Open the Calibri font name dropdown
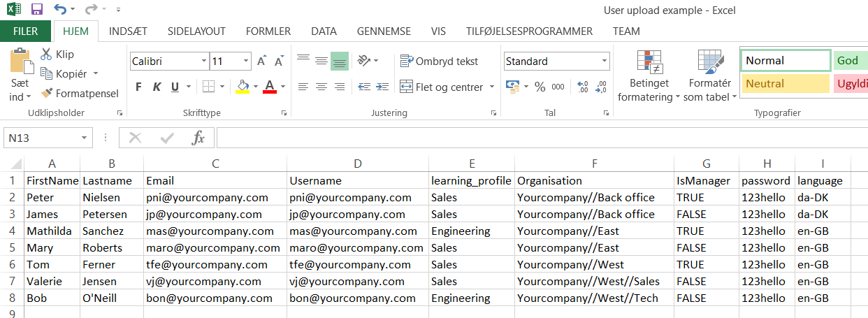The width and height of the screenshot is (868, 318). [203, 62]
